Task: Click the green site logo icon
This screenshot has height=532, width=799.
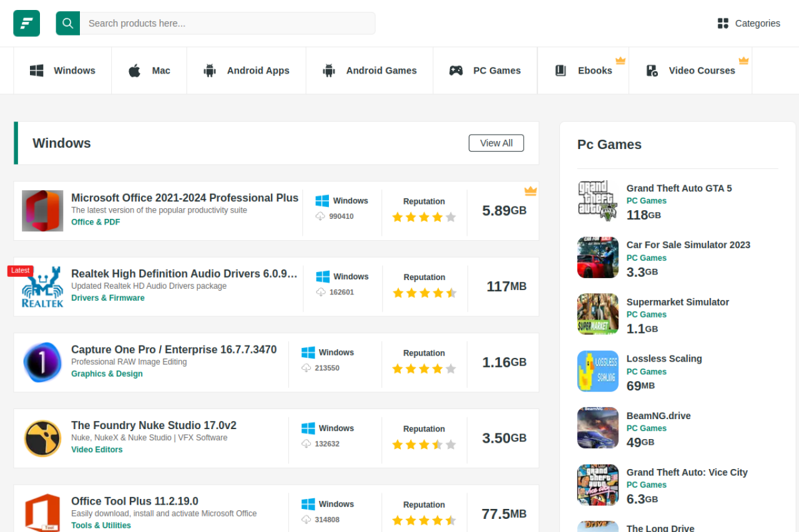Action: pos(26,23)
